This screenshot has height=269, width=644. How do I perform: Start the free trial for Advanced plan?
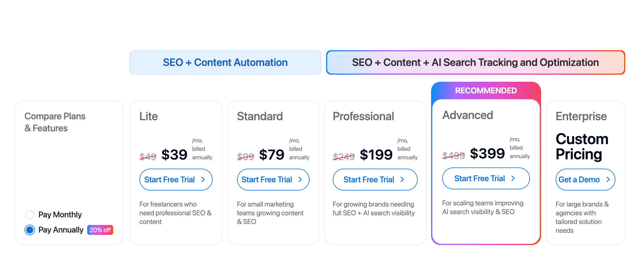tap(480, 179)
